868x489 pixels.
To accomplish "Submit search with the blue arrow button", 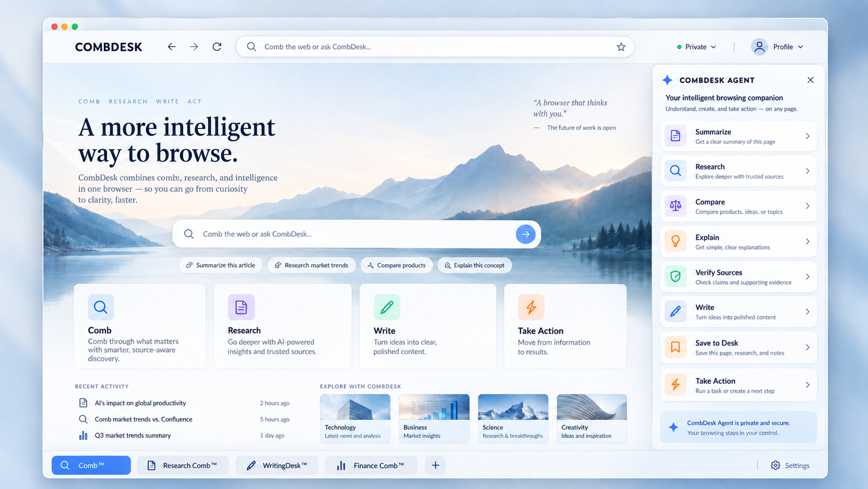I will 525,234.
